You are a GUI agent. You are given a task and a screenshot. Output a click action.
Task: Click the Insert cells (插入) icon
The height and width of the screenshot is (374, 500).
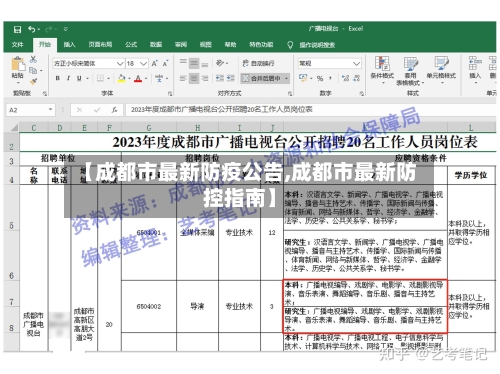[x=475, y=64]
